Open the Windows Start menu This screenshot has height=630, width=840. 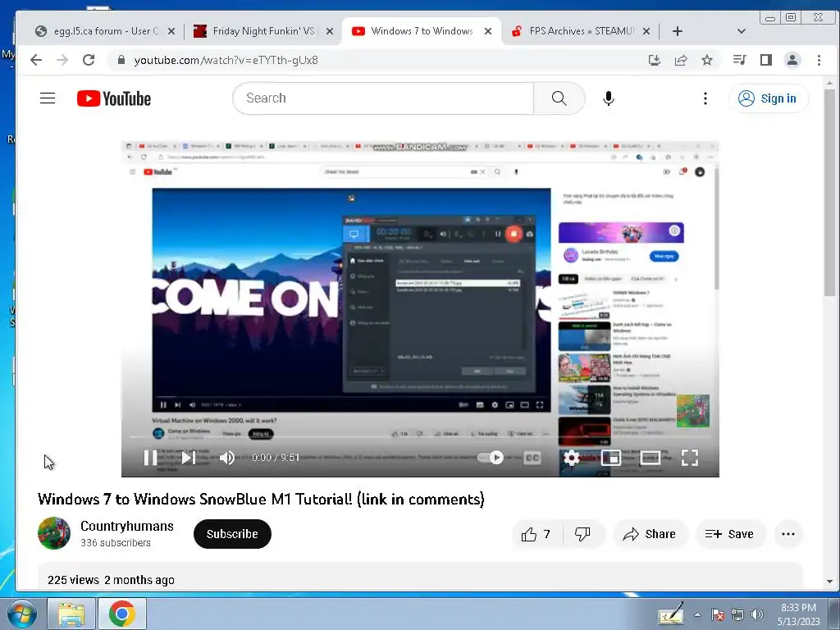click(x=22, y=614)
